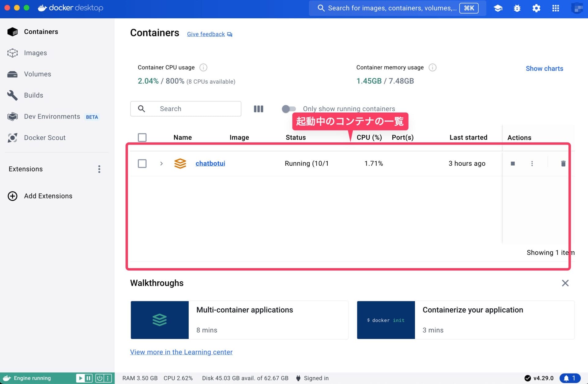Click Show charts link
This screenshot has width=588, height=384.
coord(544,69)
